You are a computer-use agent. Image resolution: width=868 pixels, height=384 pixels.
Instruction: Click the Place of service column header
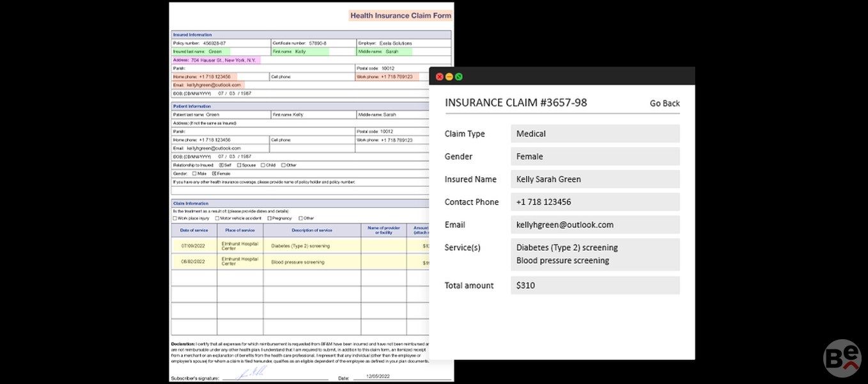(x=240, y=230)
